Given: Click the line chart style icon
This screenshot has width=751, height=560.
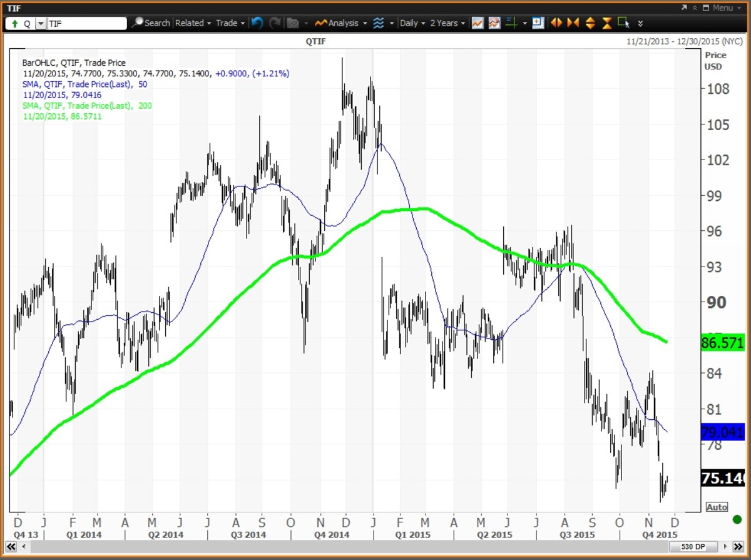Looking at the screenshot, I should tap(478, 23).
